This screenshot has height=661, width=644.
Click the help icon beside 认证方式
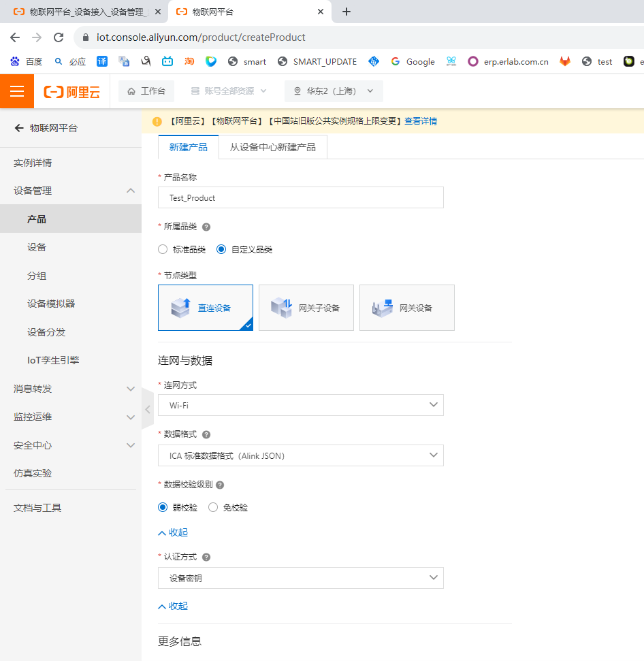click(x=206, y=558)
